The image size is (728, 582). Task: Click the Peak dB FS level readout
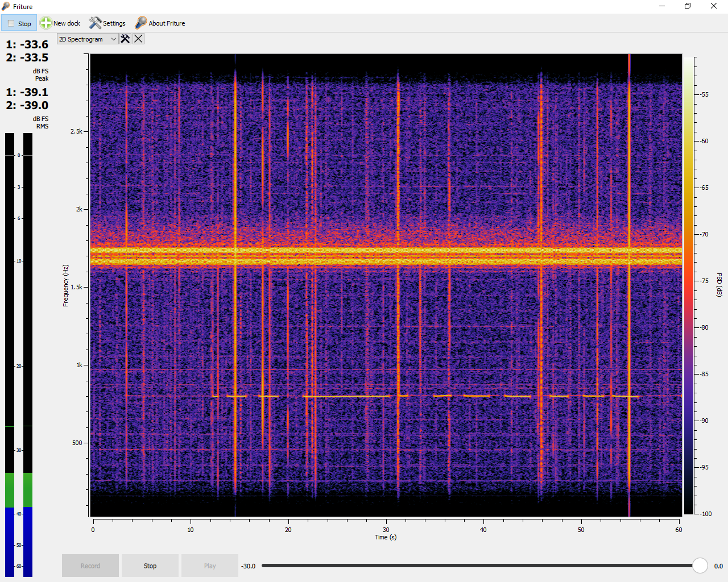tap(27, 51)
